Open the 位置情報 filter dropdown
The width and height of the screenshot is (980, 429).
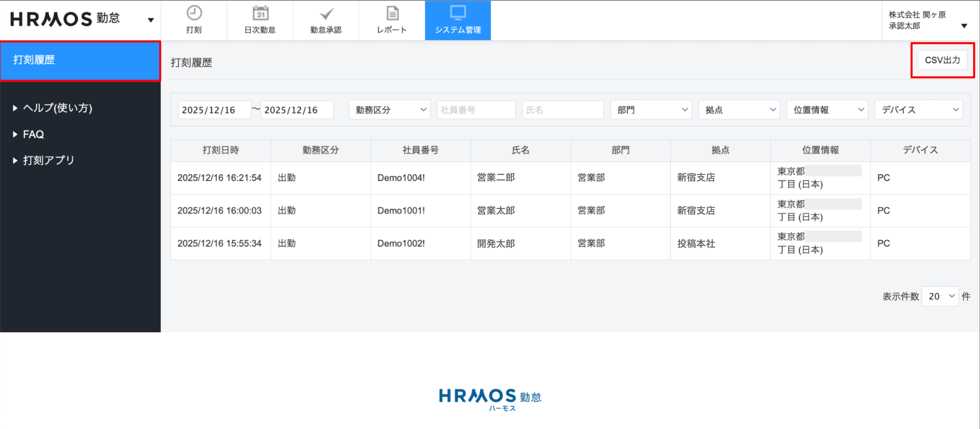pyautogui.click(x=827, y=110)
